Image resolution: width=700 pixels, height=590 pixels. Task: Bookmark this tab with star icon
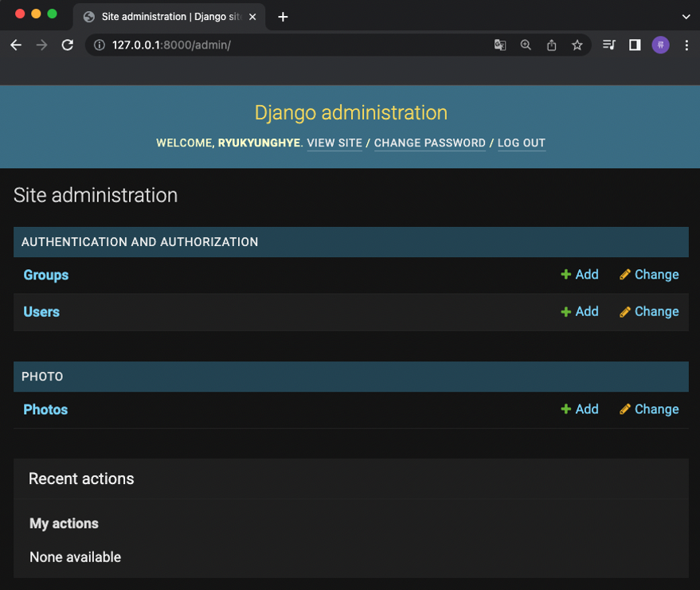coord(577,45)
